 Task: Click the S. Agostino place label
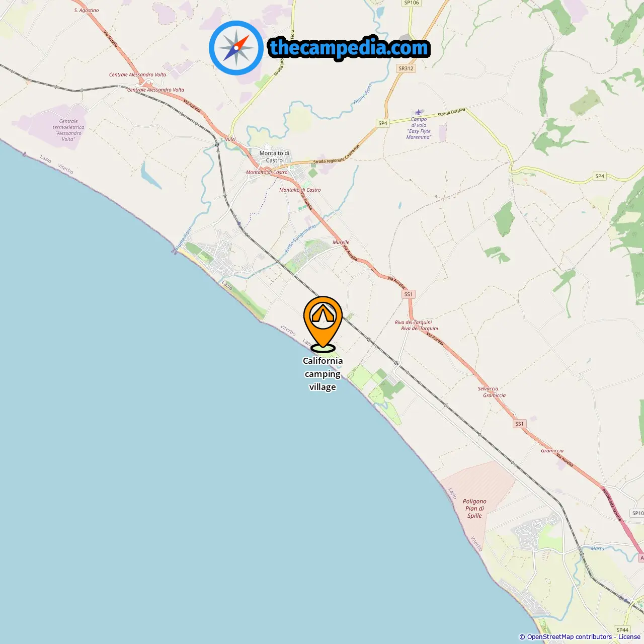point(87,10)
